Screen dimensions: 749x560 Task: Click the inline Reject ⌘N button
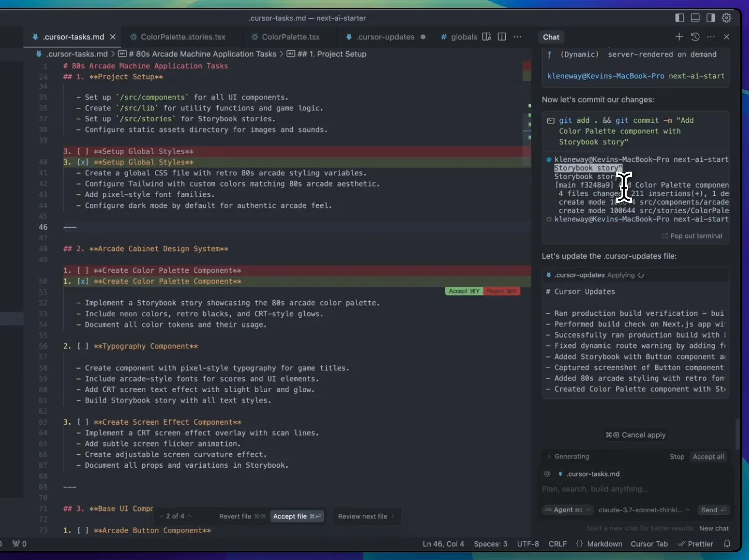point(502,291)
